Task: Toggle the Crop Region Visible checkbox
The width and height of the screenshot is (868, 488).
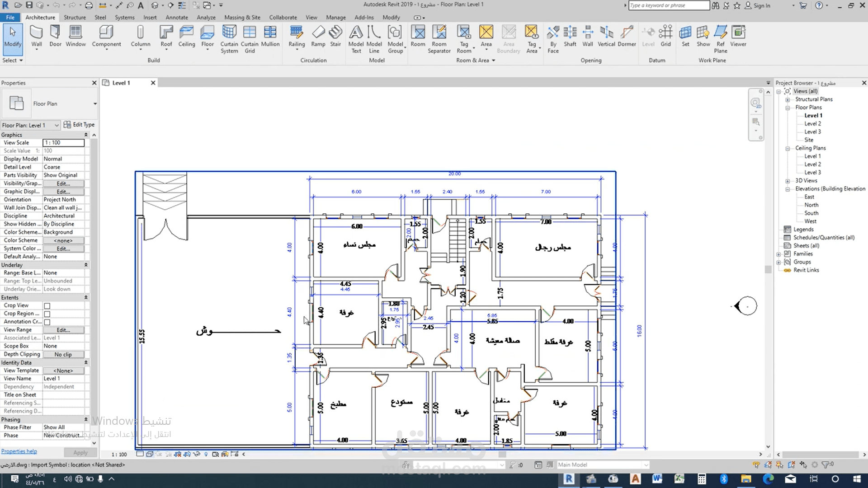Action: tap(47, 314)
